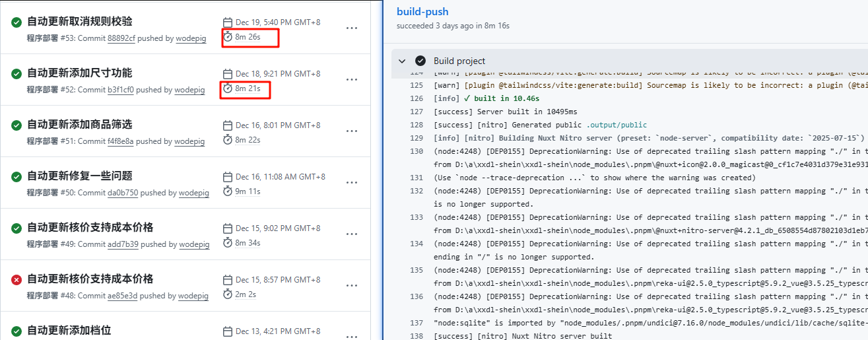Click the stopwatch icon beside 9m 11s
The height and width of the screenshot is (340, 868).
point(228,191)
